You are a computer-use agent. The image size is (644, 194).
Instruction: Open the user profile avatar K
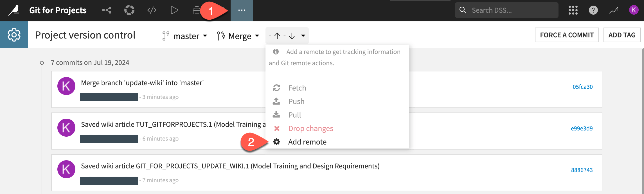click(x=634, y=10)
